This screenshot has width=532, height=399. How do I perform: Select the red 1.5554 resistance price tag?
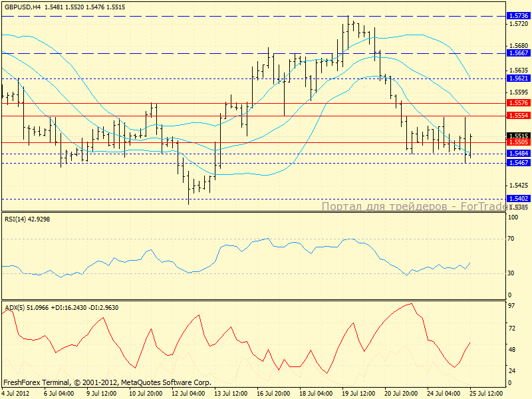click(x=517, y=116)
